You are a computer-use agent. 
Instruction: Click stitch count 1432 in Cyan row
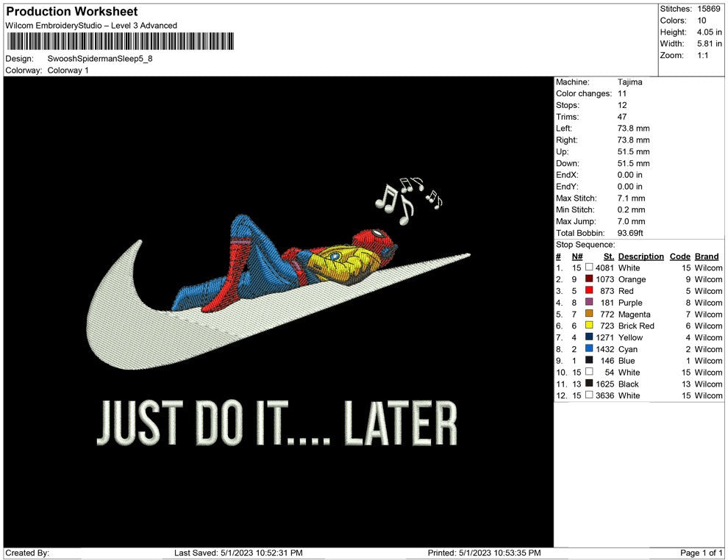click(x=605, y=349)
